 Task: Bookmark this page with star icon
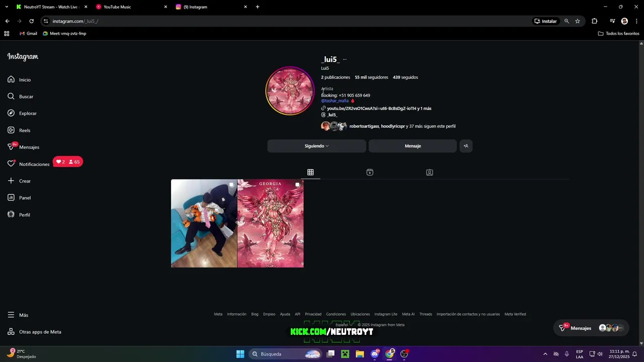click(578, 21)
